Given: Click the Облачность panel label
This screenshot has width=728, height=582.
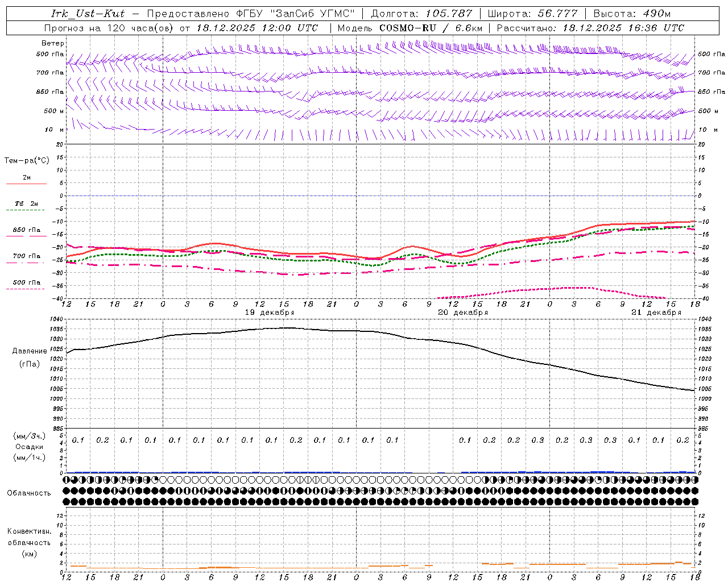Looking at the screenshot, I should 29,493.
